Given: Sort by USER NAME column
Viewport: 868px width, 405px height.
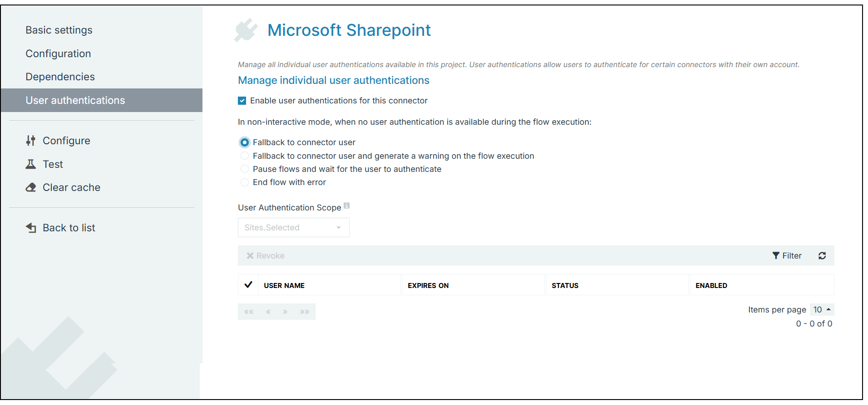Looking at the screenshot, I should [284, 285].
